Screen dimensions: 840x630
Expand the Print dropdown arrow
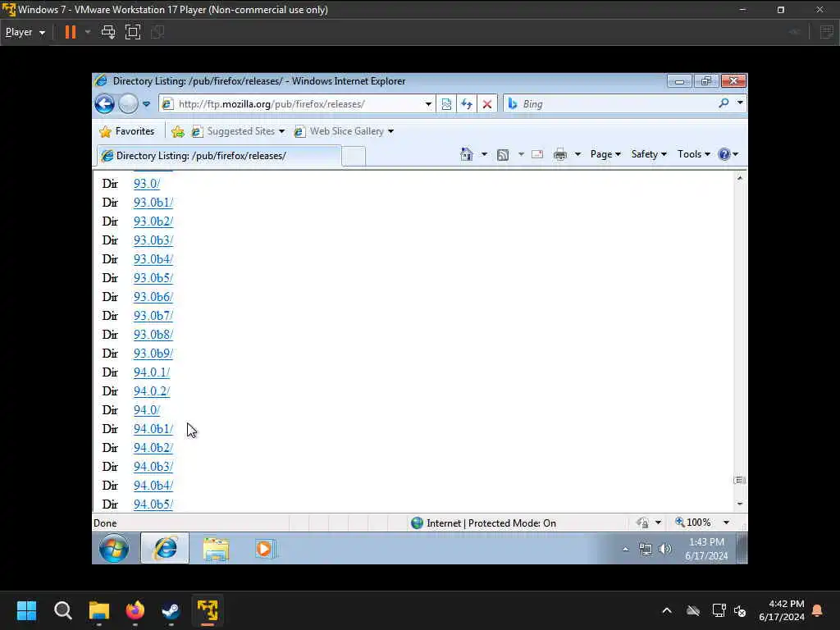tap(577, 154)
